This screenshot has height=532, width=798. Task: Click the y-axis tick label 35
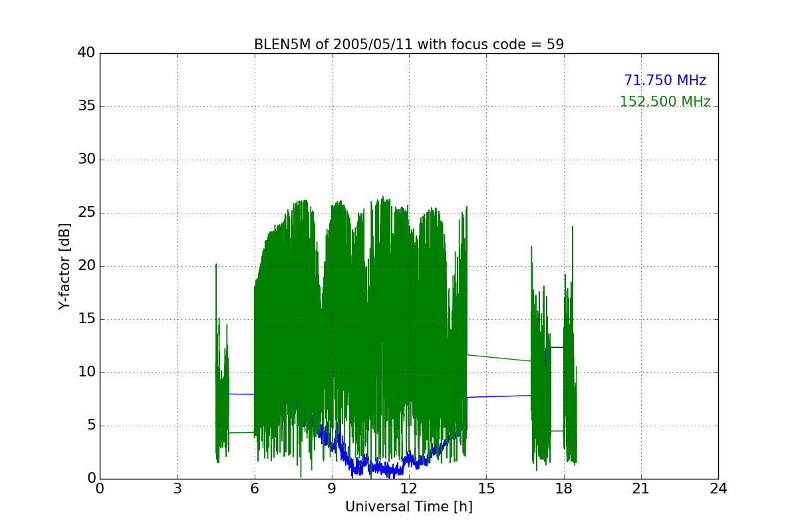(86, 106)
